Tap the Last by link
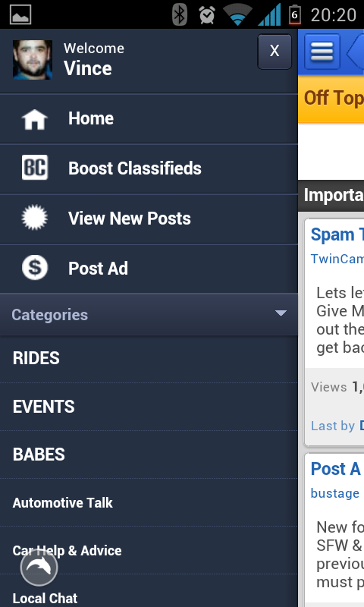 pos(333,426)
